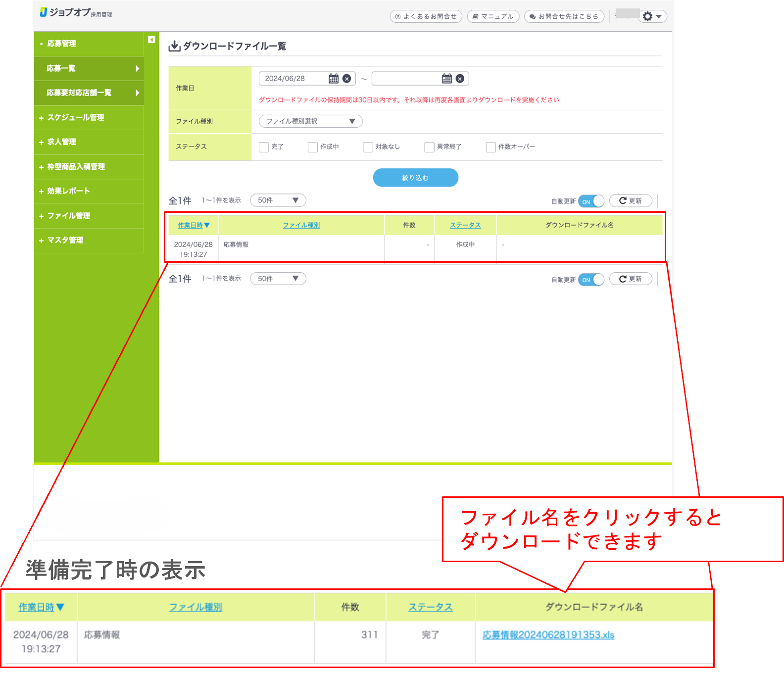Open ファイル種別選択 dropdown
Viewport: 784px width, 673px height.
tap(311, 121)
